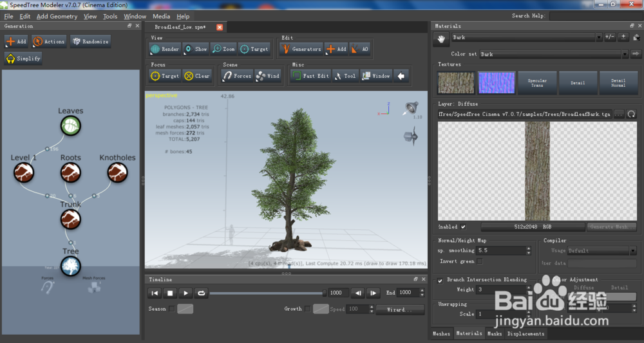Click the Simplify button

coord(23,59)
